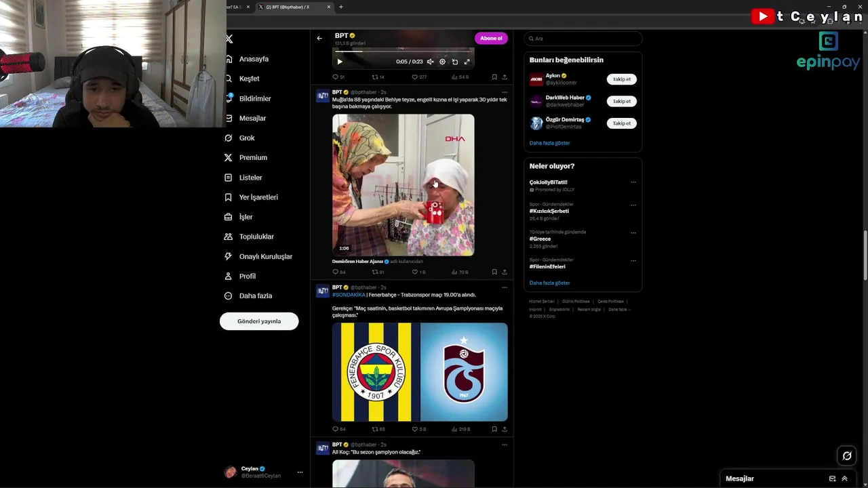Open more options on Ali Koç post
This screenshot has width=868, height=488.
point(504,445)
